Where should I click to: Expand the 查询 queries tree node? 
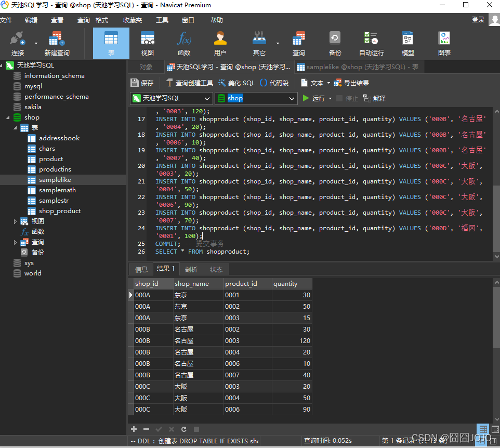pyautogui.click(x=15, y=242)
